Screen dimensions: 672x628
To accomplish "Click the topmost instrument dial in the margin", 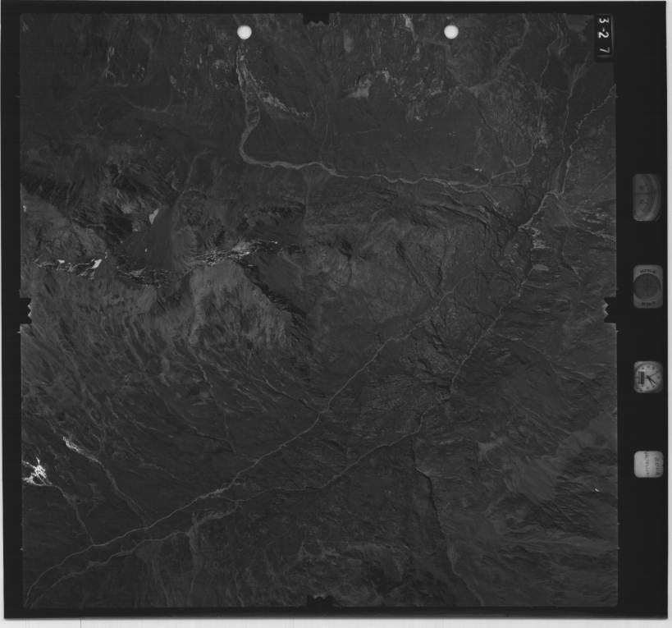I will pos(647,197).
